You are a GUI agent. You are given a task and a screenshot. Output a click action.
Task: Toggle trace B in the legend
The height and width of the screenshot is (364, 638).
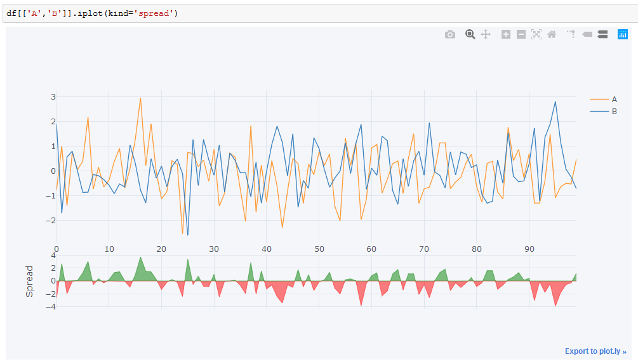604,112
